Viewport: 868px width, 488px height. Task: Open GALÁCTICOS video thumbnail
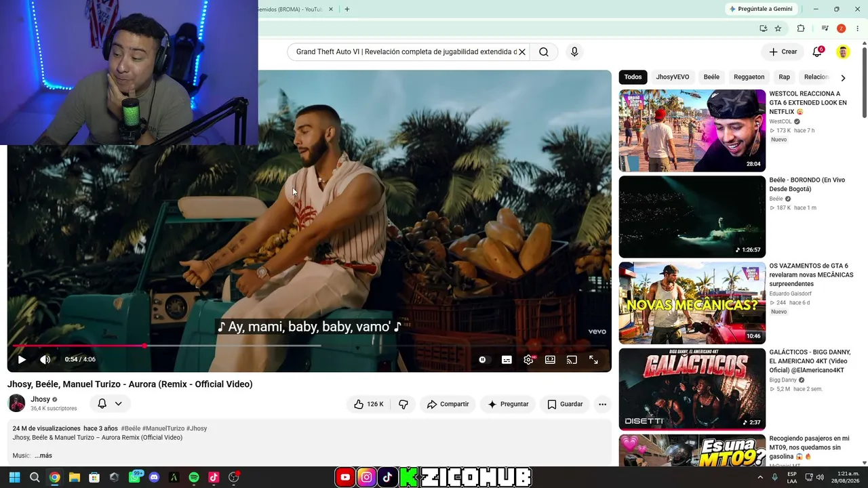[x=692, y=389]
